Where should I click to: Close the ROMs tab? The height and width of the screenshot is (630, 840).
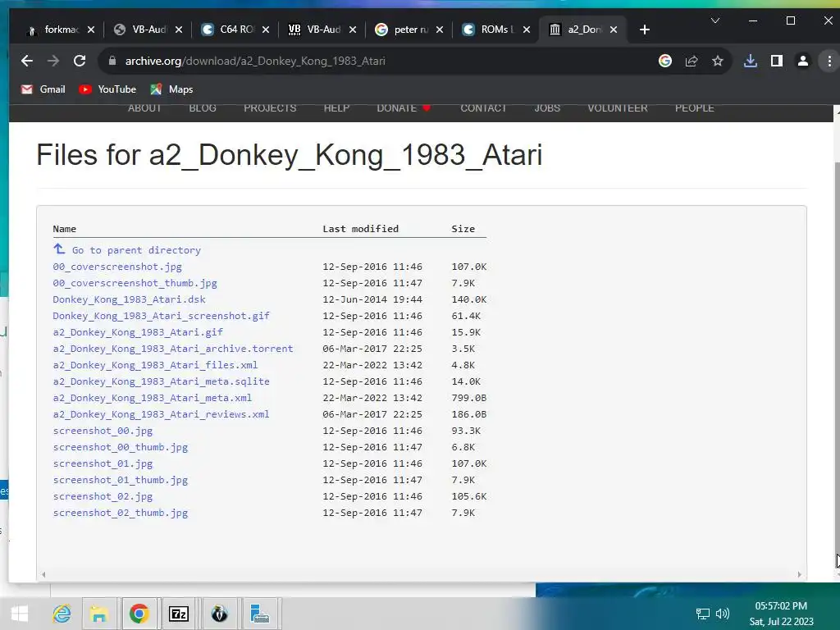point(527,30)
